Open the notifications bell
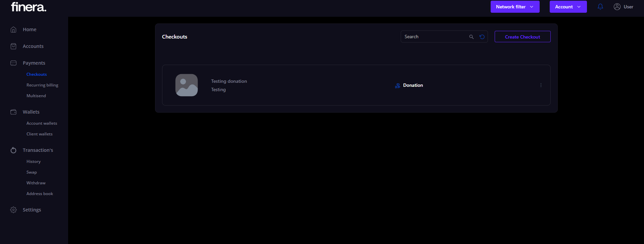The height and width of the screenshot is (244, 644). point(600,7)
